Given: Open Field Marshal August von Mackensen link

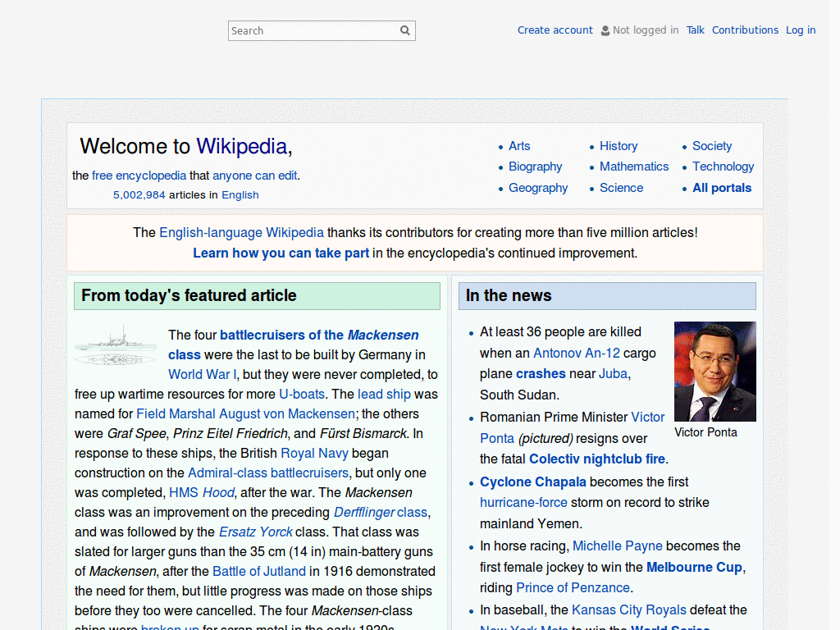Looking at the screenshot, I should coord(245,414).
